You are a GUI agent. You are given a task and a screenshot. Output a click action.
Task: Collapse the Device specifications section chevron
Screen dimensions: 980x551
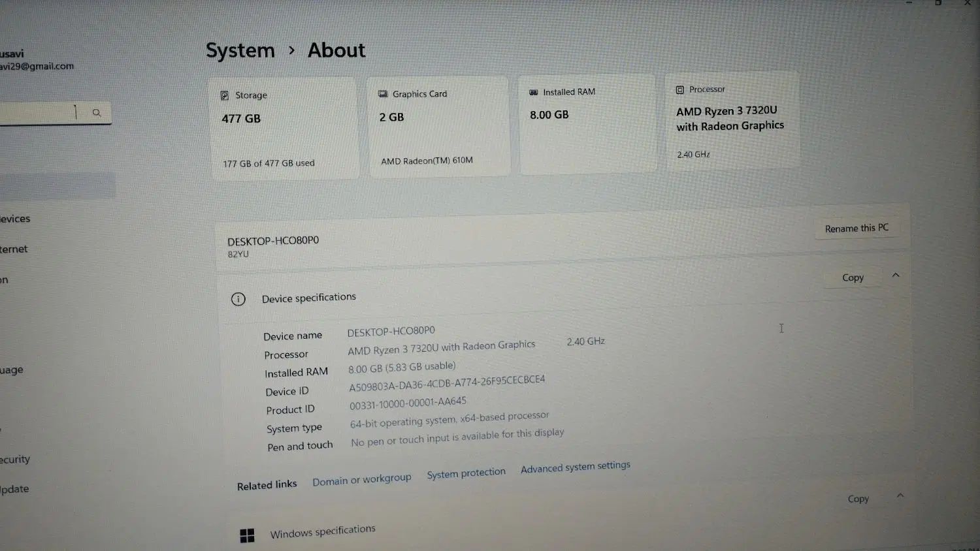(x=896, y=275)
